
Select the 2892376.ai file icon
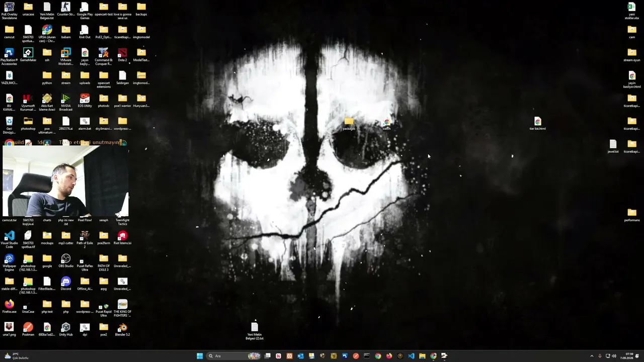point(66,124)
